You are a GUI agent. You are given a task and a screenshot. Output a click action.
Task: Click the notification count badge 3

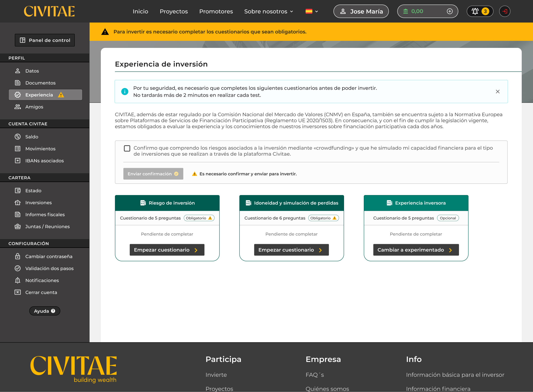[x=485, y=11]
